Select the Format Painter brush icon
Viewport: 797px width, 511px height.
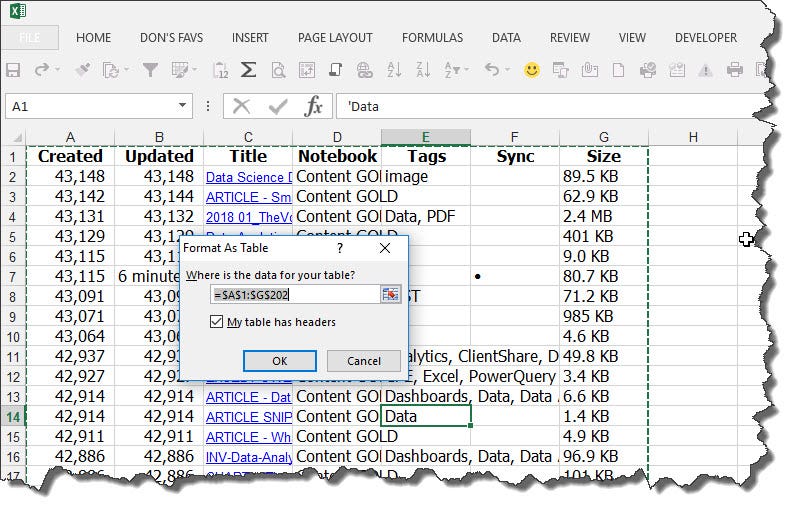(82, 70)
